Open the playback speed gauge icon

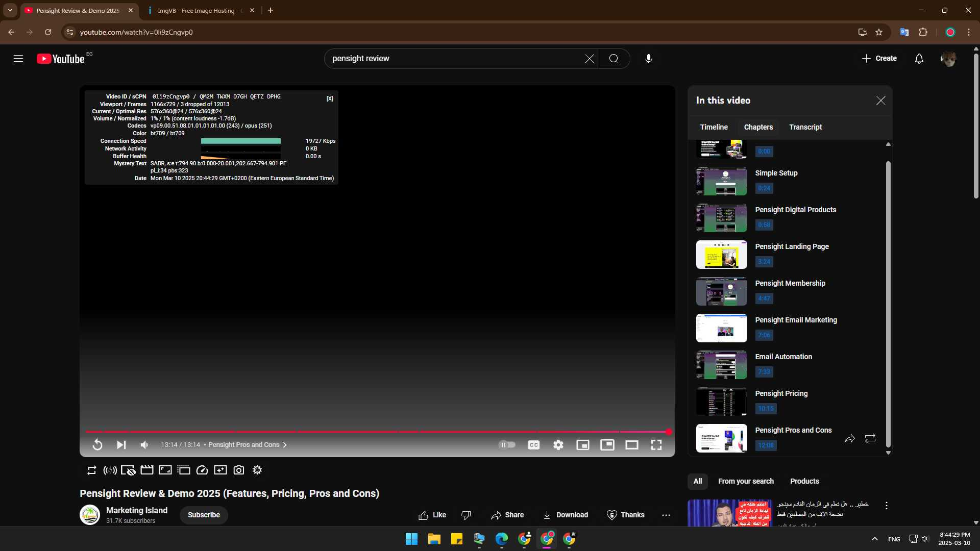[x=202, y=470]
